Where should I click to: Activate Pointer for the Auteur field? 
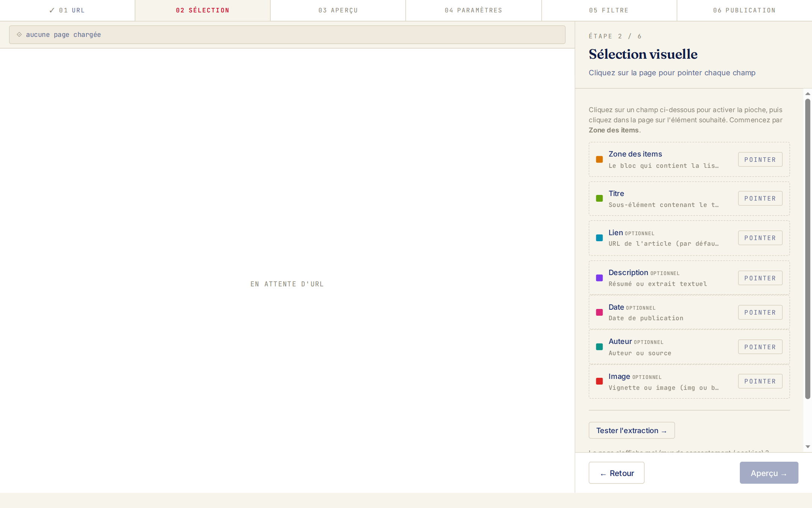(x=760, y=347)
